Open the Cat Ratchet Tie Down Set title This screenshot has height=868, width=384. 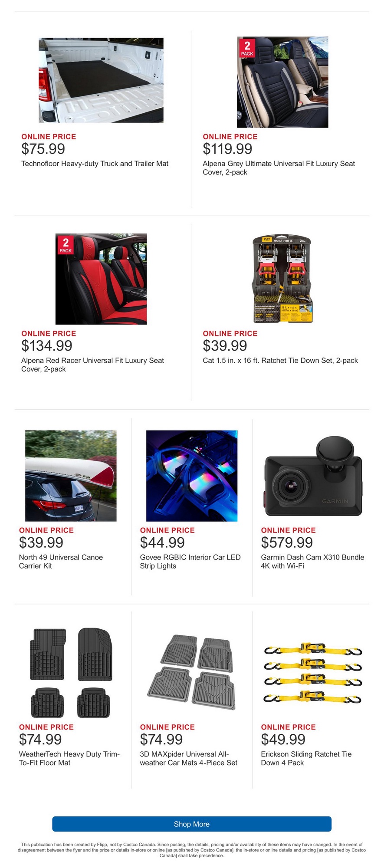click(x=280, y=360)
